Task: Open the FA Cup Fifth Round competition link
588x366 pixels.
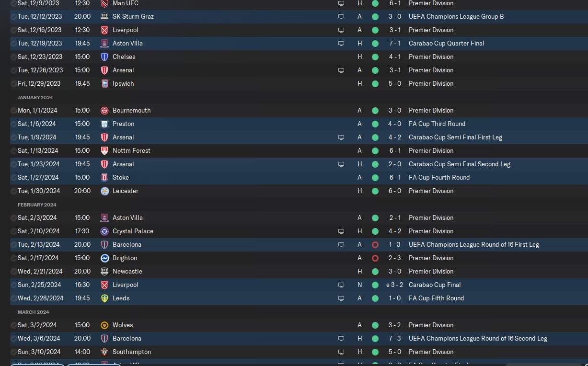Action: tap(436, 298)
